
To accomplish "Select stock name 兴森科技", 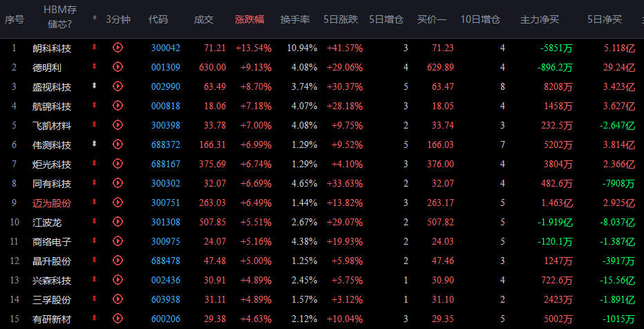I will coord(52,281).
